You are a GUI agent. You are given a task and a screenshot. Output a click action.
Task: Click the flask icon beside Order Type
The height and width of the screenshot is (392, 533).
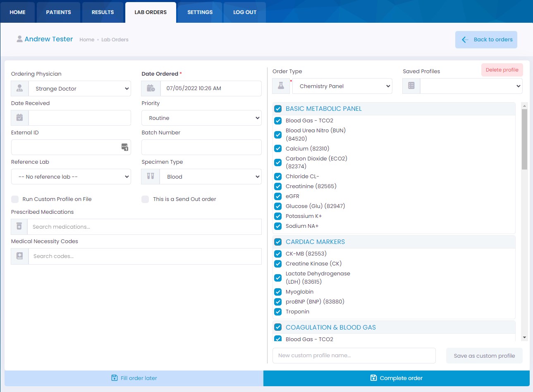pyautogui.click(x=281, y=86)
